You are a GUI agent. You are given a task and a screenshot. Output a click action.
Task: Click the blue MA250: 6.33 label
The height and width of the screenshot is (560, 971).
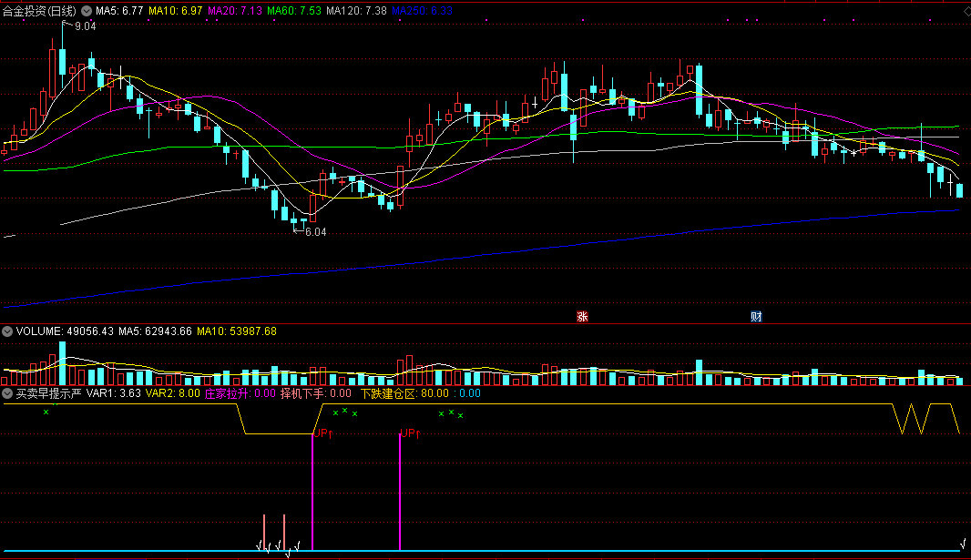(x=423, y=11)
